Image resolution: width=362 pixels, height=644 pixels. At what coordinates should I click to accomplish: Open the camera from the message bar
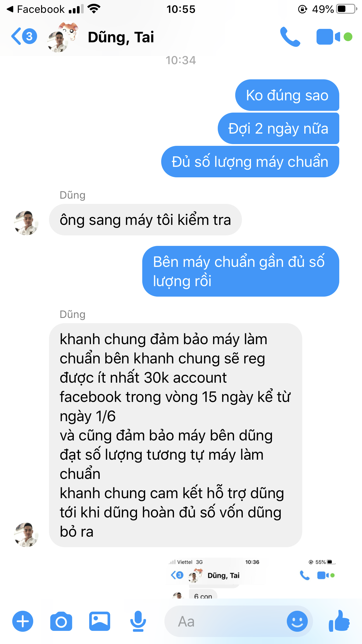pos(61,621)
